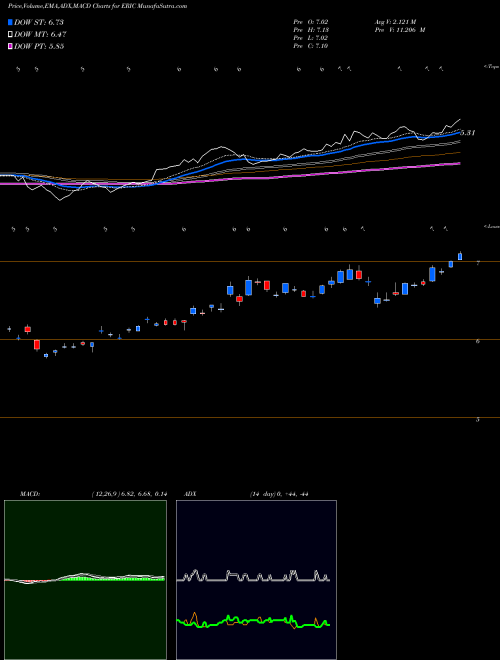The height and width of the screenshot is (660, 500).
Task: Select the 'DOW MT: 6.47' legend text
Action: 40,35
